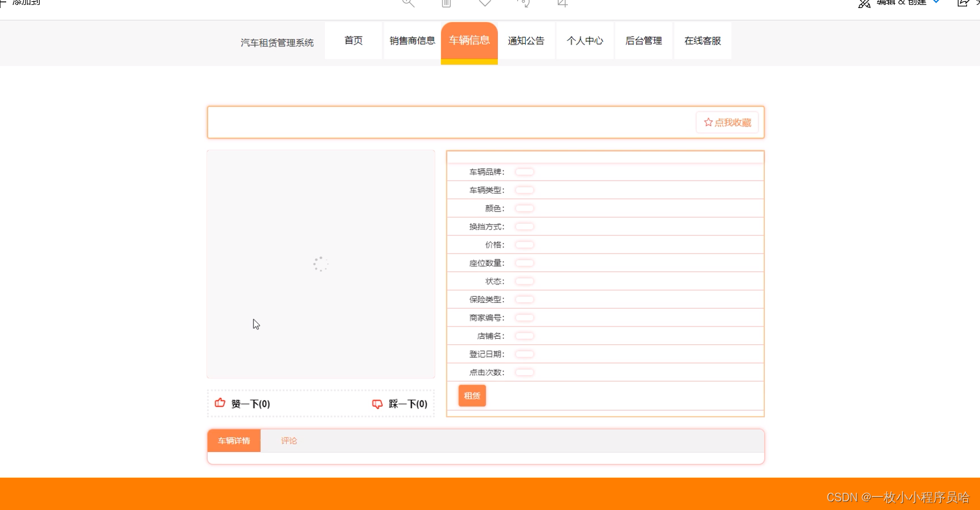The height and width of the screenshot is (510, 980).
Task: Click the 颜色: label
Action: (495, 208)
